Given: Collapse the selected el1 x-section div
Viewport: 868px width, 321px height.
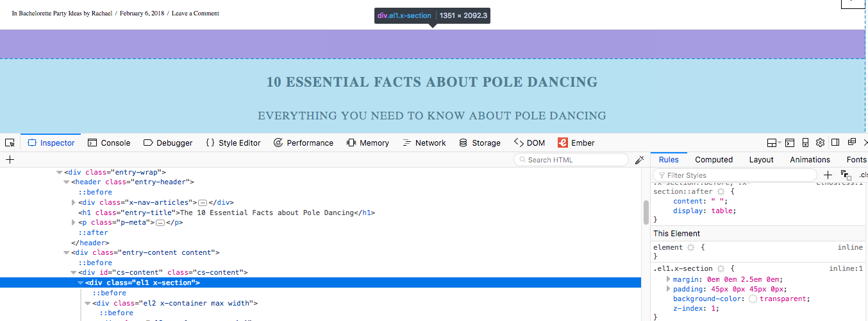Looking at the screenshot, I should [x=81, y=282].
